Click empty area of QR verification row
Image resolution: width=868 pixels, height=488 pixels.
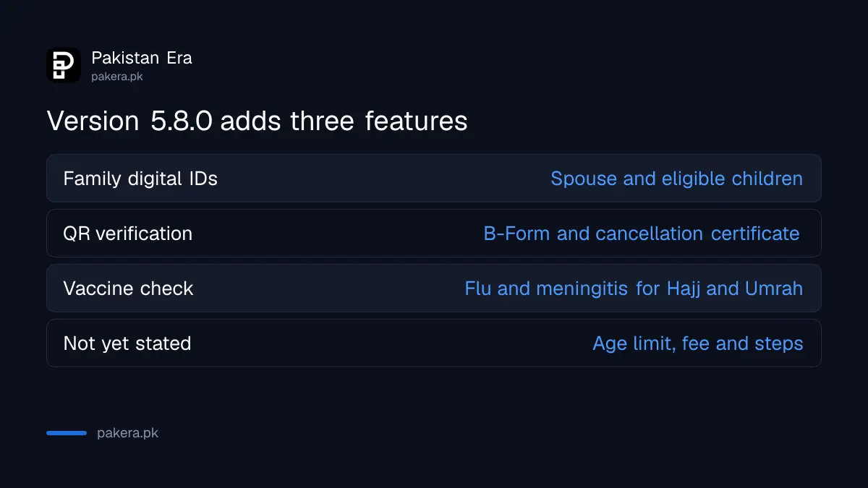336,234
